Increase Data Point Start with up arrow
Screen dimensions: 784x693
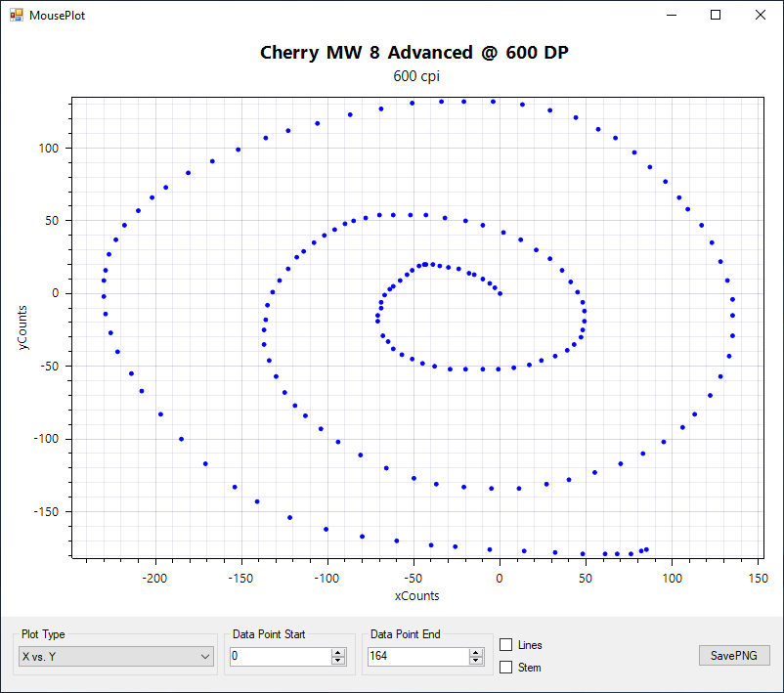point(338,653)
